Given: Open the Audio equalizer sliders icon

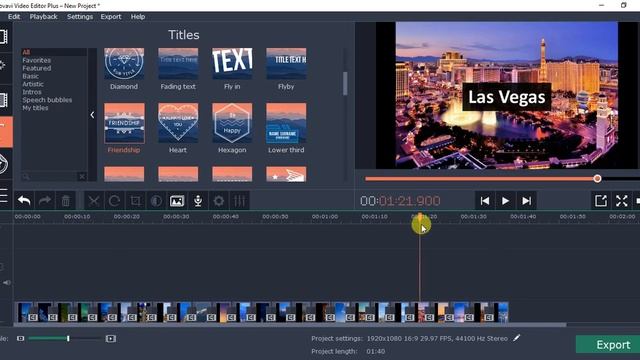Looking at the screenshot, I should tap(240, 200).
